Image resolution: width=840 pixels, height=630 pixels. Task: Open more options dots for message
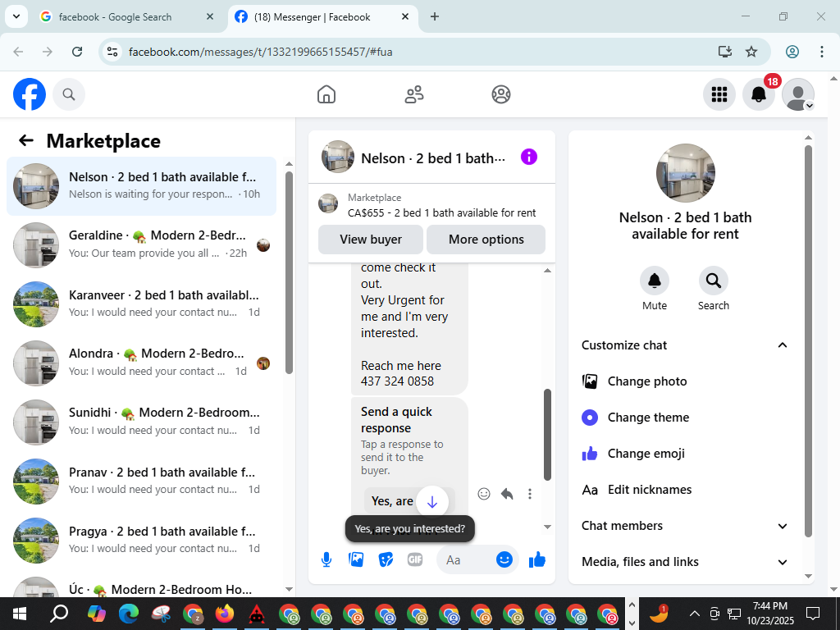[x=530, y=493]
